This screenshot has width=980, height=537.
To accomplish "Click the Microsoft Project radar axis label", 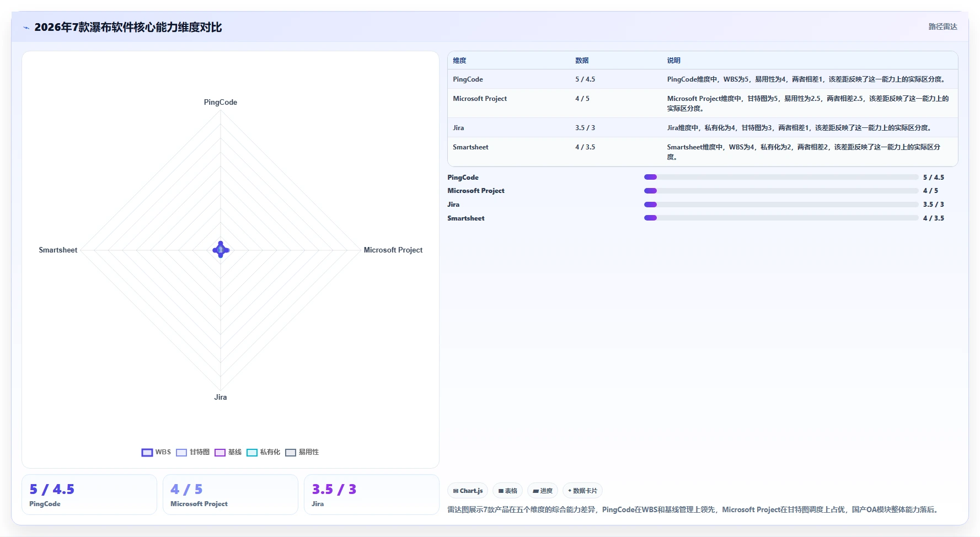I will (393, 250).
